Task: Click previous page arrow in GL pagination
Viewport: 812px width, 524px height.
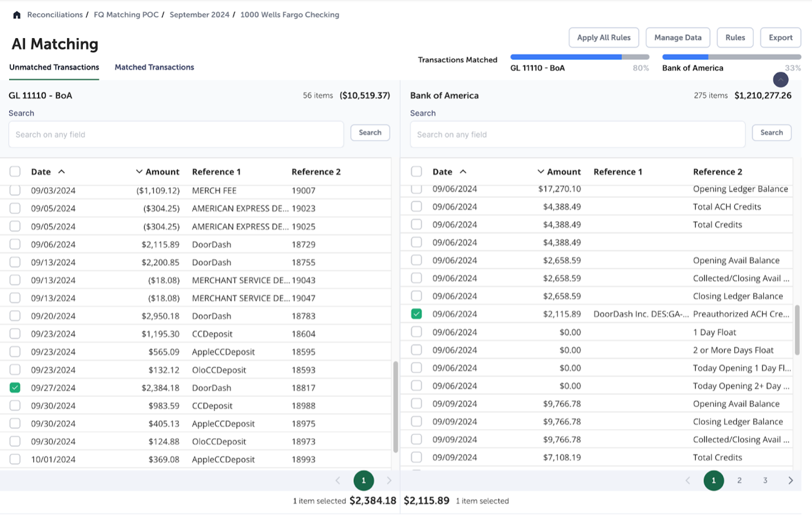Action: 338,480
